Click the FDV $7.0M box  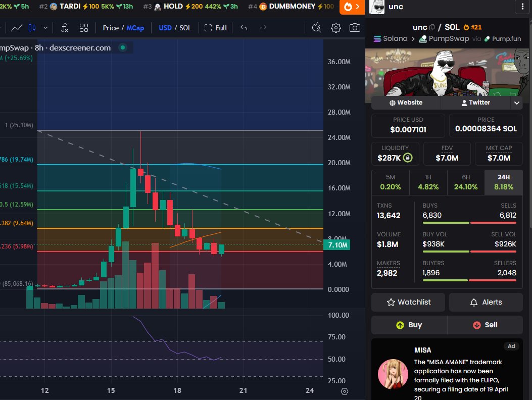[447, 154]
